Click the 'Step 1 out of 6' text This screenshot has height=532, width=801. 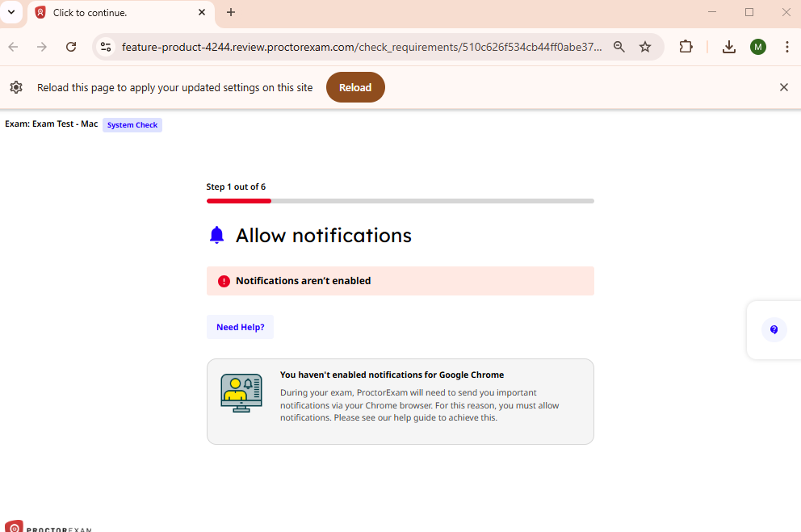click(x=236, y=186)
